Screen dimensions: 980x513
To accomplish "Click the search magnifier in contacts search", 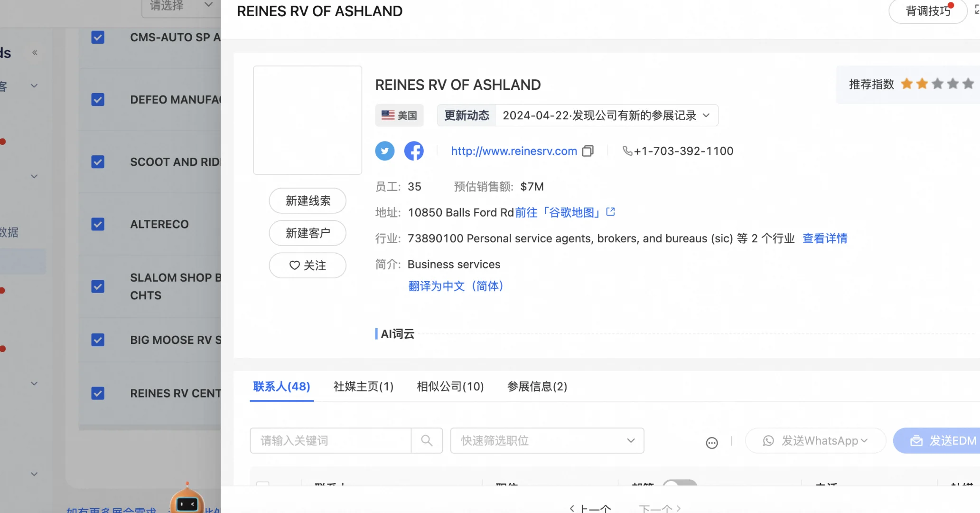I will [427, 441].
